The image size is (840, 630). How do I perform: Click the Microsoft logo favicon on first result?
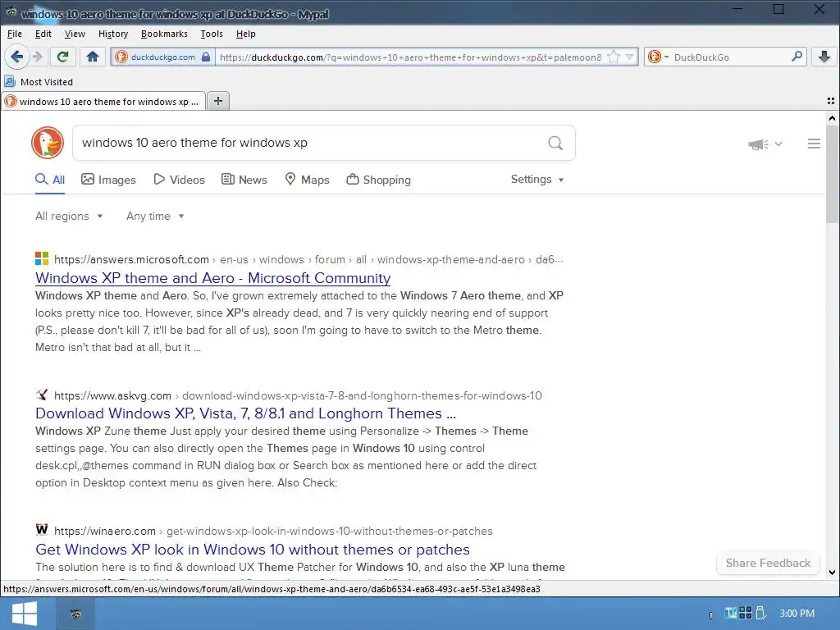42,258
